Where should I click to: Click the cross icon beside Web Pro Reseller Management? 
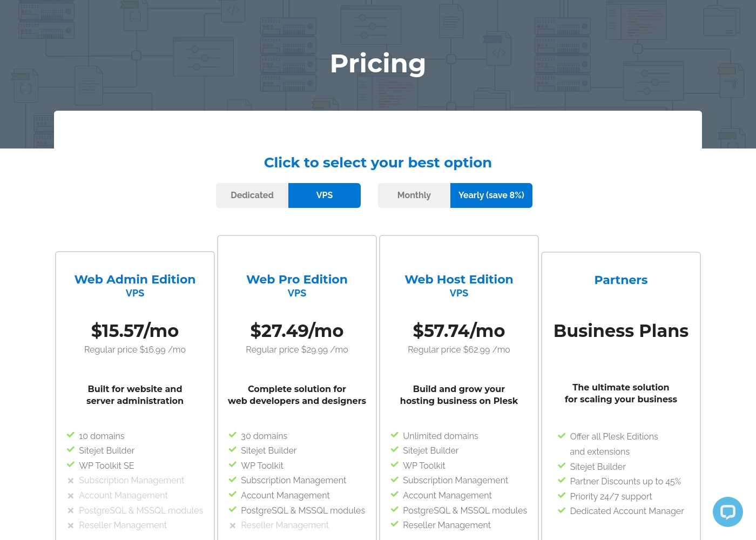(x=233, y=525)
